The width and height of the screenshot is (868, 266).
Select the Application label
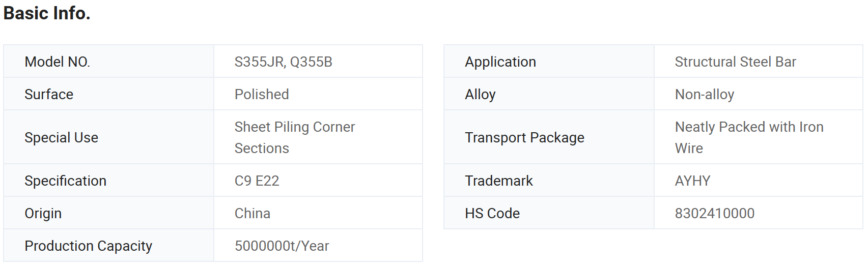click(500, 62)
